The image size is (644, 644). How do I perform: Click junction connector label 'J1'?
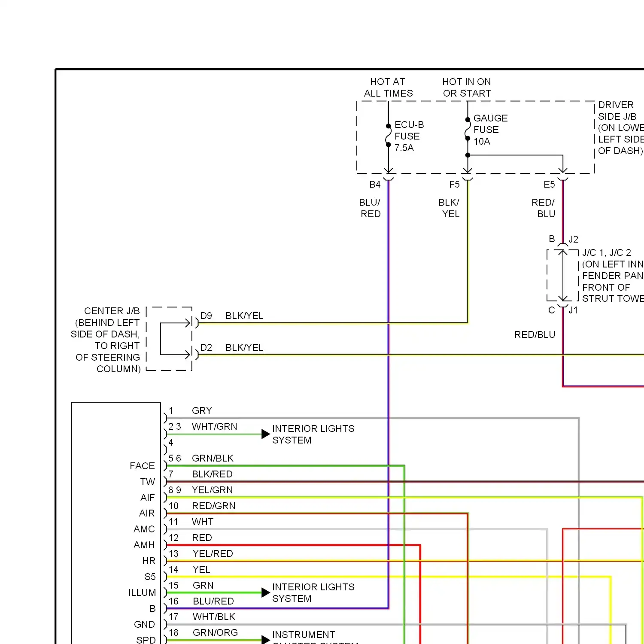(573, 310)
